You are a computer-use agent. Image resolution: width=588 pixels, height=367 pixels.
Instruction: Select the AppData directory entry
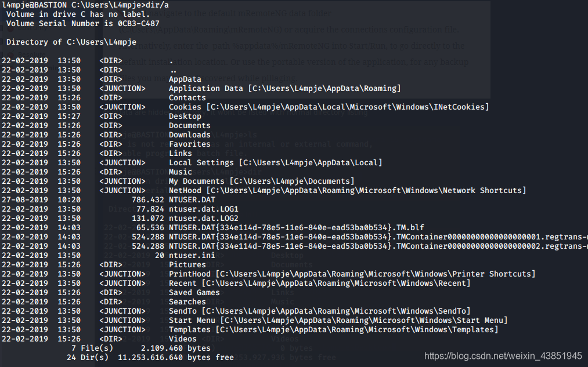[x=185, y=79]
